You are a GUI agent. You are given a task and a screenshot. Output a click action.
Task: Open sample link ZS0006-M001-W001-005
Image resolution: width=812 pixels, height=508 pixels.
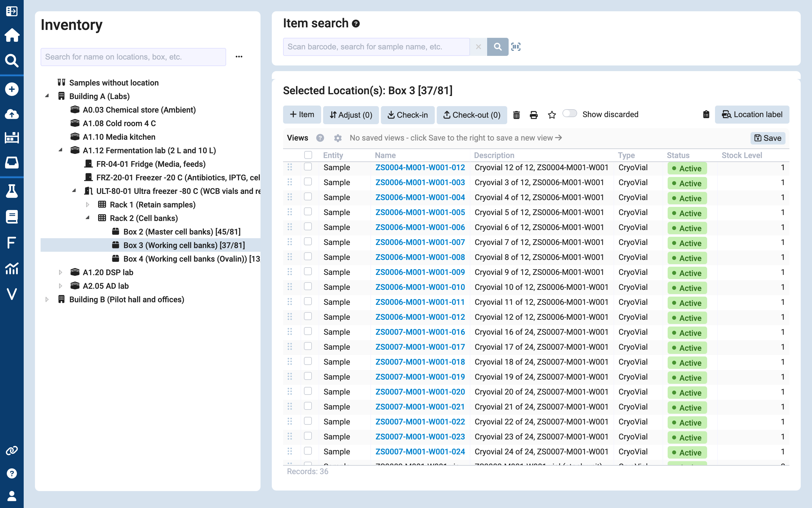pyautogui.click(x=420, y=212)
